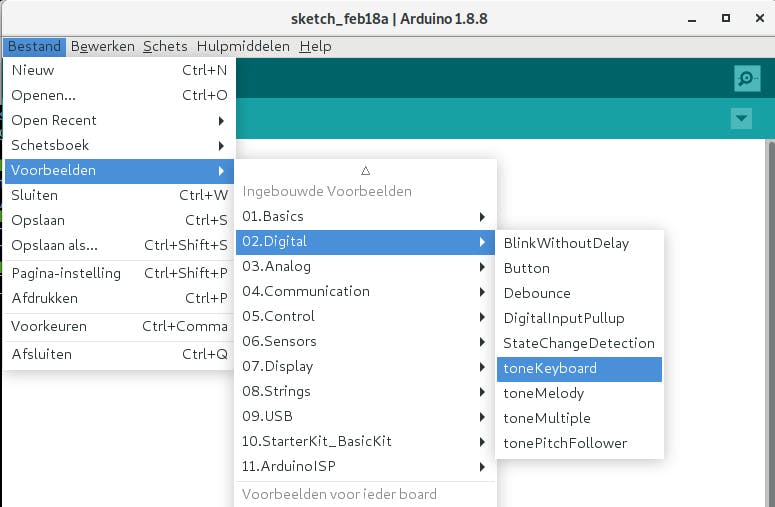775x507 pixels.
Task: Open the Hulpmiddelen menu
Action: 243,46
